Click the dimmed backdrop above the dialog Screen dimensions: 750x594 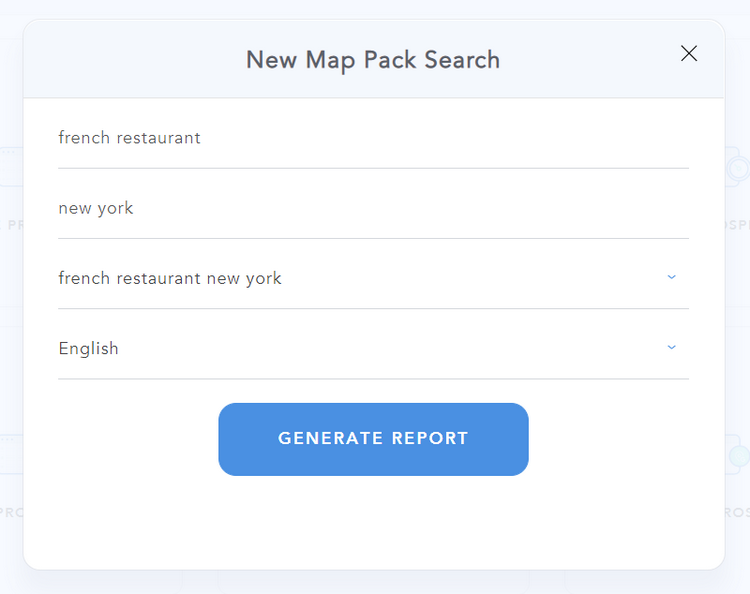373,9
